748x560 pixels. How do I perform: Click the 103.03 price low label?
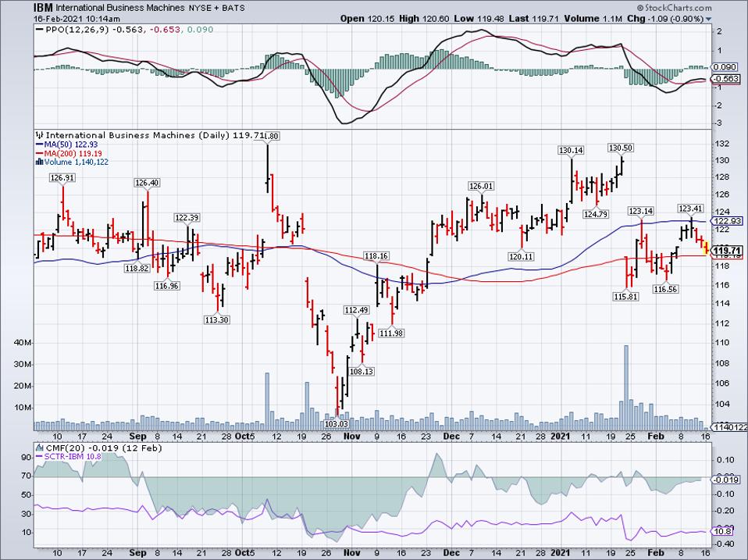point(337,423)
